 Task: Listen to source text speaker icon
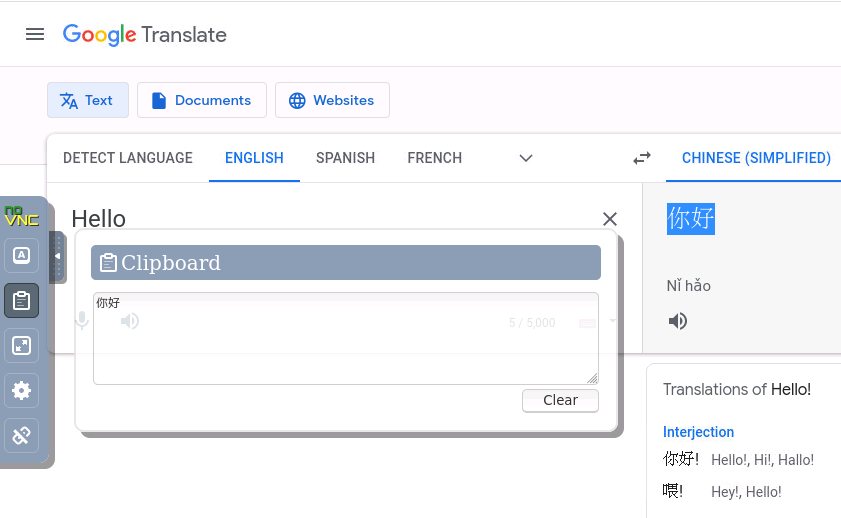coord(130,321)
